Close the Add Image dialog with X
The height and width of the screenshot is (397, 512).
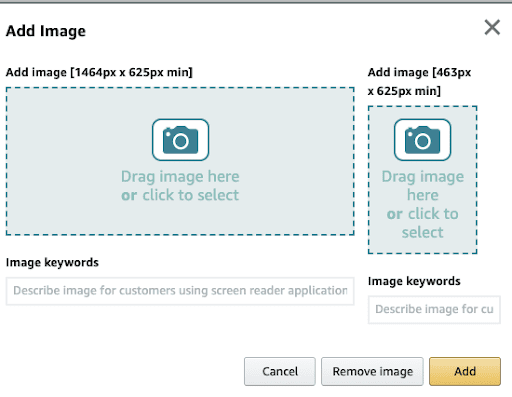coord(492,27)
